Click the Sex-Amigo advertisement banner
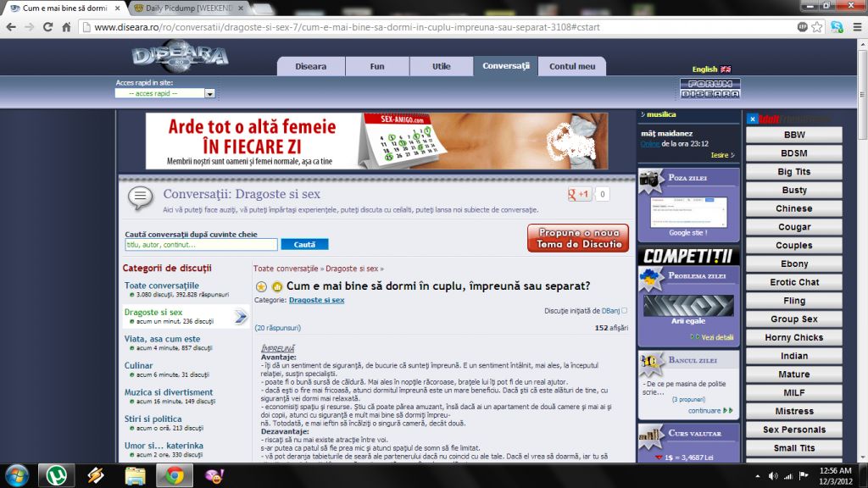Viewport: 868px width, 488px height. point(376,141)
